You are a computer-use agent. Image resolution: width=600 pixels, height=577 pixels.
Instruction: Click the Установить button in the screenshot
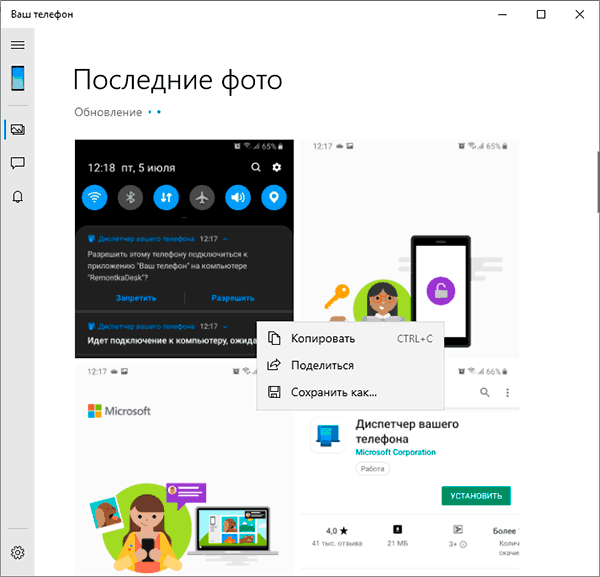[476, 496]
